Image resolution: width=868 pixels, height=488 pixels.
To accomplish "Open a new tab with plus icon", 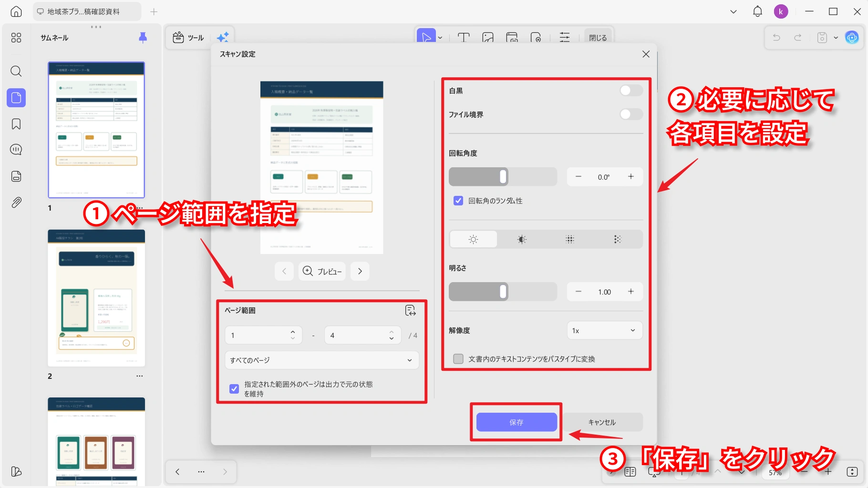I will click(154, 11).
